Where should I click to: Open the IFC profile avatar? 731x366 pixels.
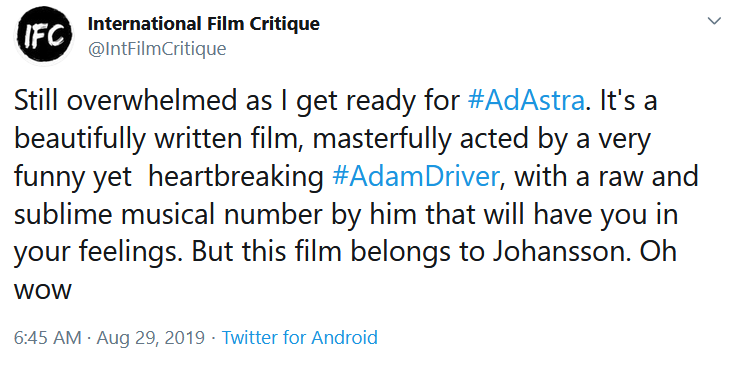[x=44, y=35]
